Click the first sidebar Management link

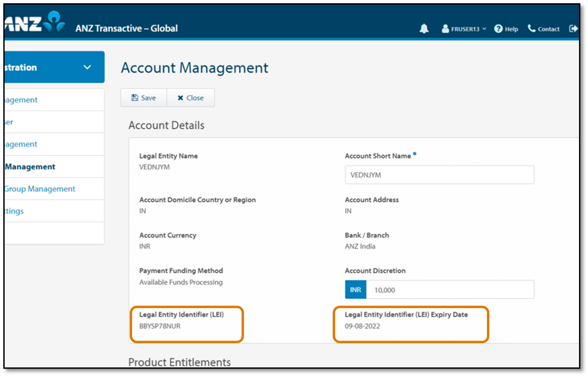tap(21, 100)
